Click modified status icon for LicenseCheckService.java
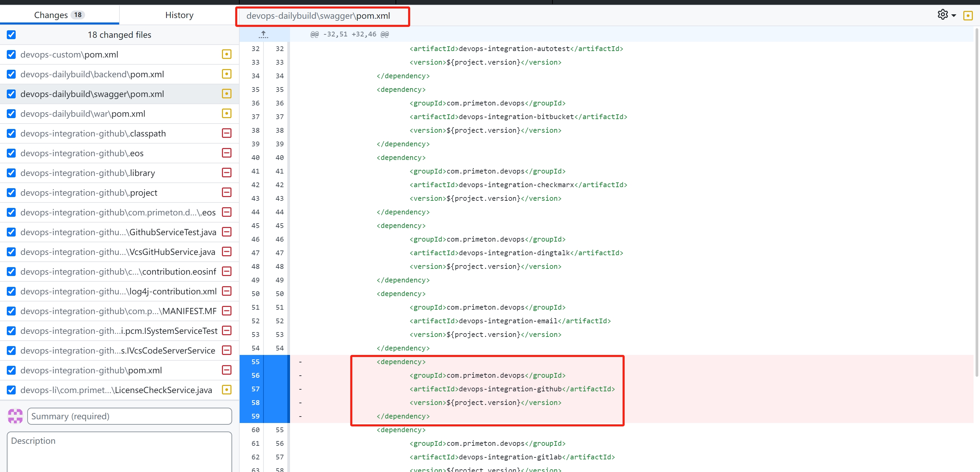The width and height of the screenshot is (980, 472). [x=226, y=390]
